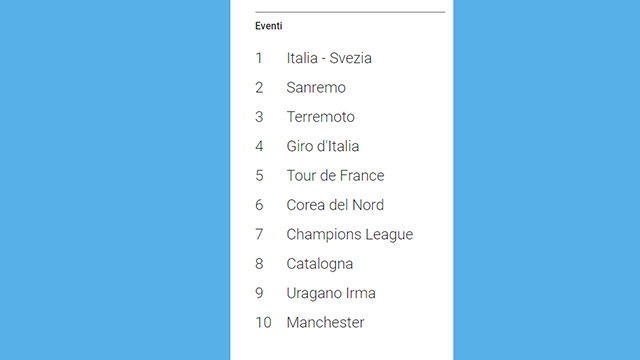The width and height of the screenshot is (640, 360).
Task: Click rank number 10
Action: pos(263,322)
